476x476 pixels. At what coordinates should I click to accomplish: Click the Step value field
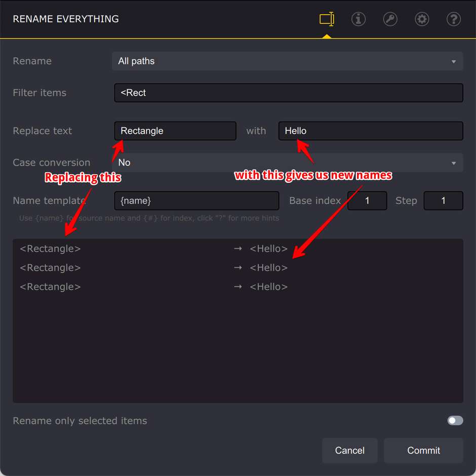(443, 201)
